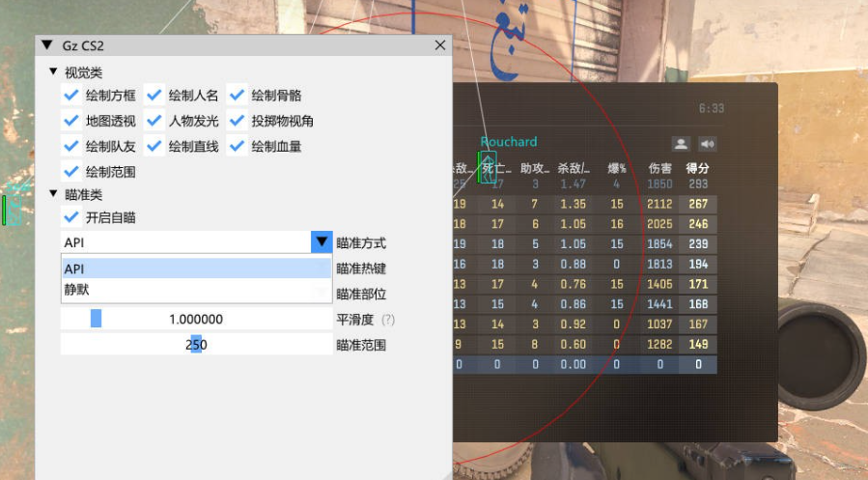Toggle the 绘制范围 checkbox
868x480 pixels.
pyautogui.click(x=70, y=172)
